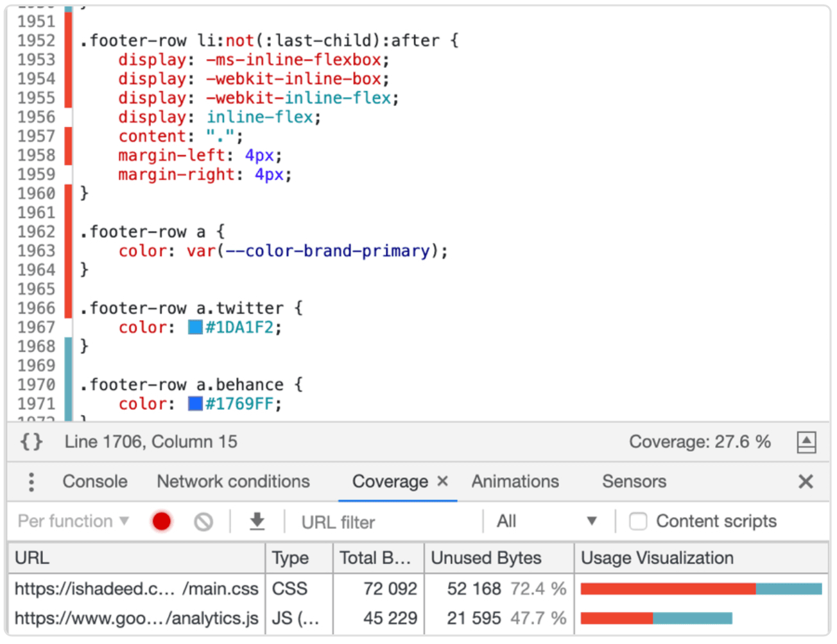Clear all coverage results icon
Image resolution: width=837 pixels, height=644 pixels.
[x=203, y=521]
